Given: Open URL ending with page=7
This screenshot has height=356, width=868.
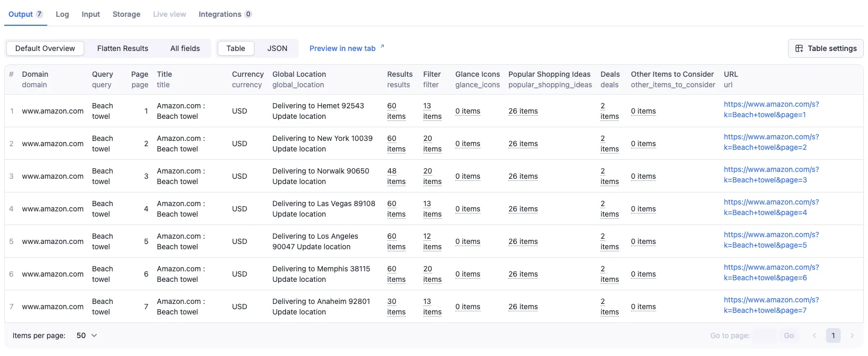Looking at the screenshot, I should point(771,305).
